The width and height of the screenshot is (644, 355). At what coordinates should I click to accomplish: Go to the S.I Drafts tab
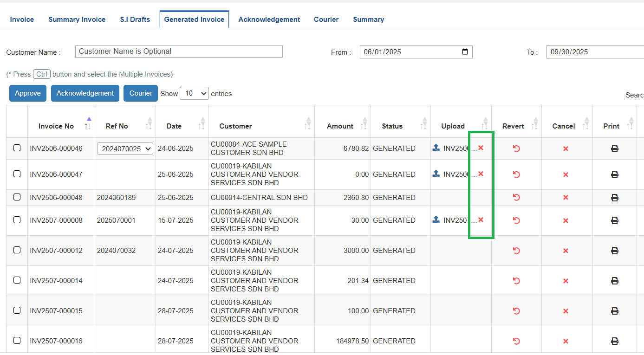click(135, 19)
